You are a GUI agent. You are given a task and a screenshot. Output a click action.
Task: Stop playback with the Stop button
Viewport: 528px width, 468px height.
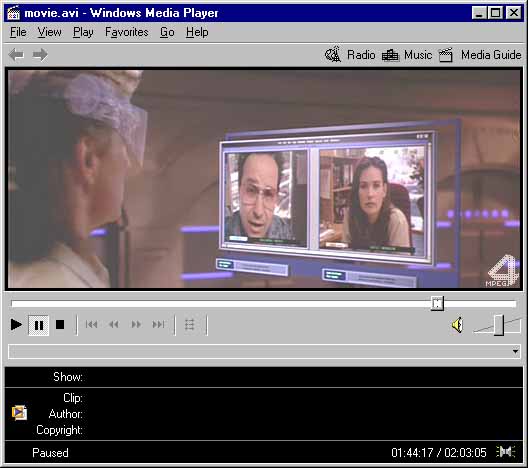[60, 325]
